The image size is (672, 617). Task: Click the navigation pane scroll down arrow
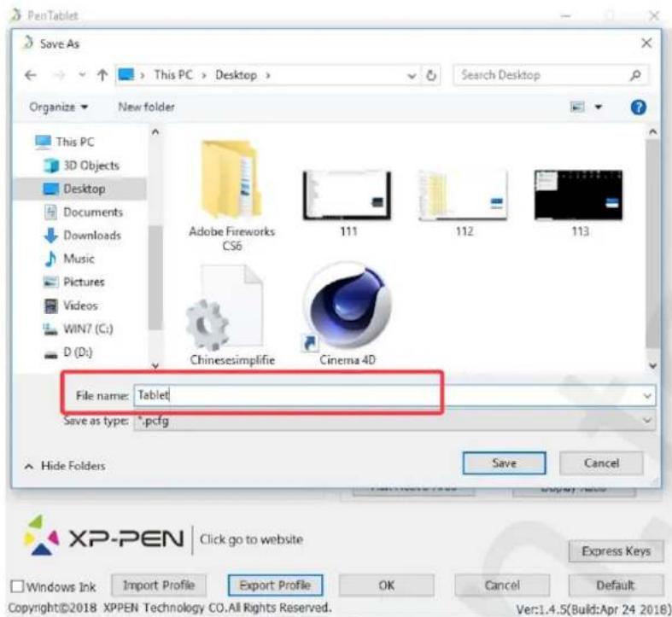[x=155, y=365]
